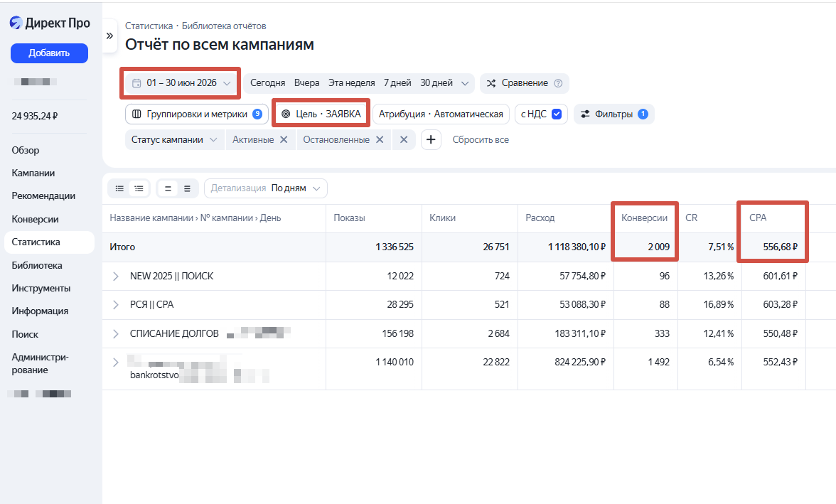
Task: Expand the РСЯ || CPA campaign row
Action: (116, 304)
